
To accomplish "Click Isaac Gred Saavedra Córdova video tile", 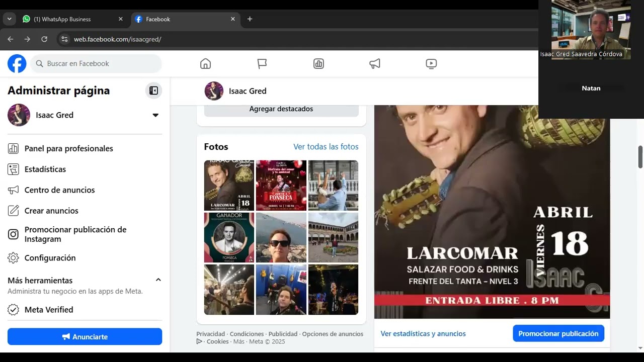I will pos(591,30).
